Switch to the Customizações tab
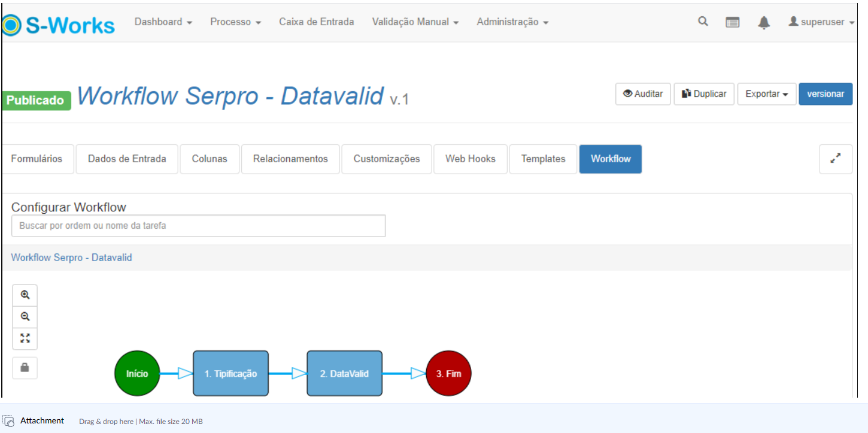Image resolution: width=868 pixels, height=433 pixels. tap(387, 159)
